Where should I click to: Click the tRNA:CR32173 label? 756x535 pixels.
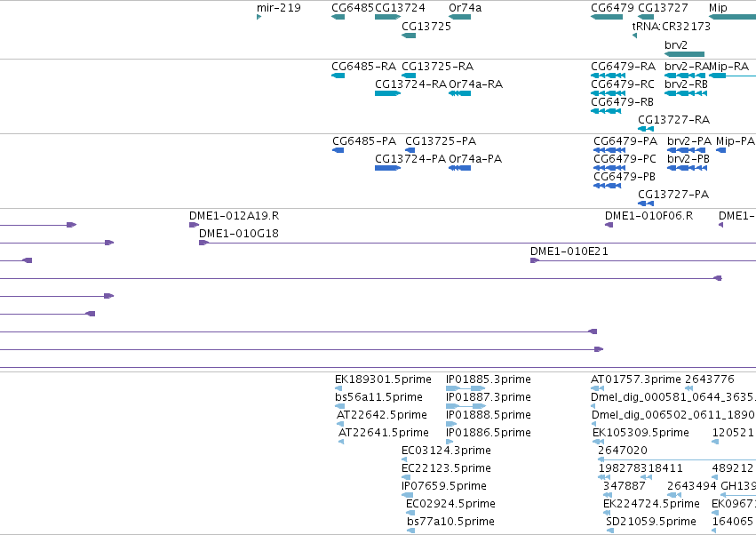(x=671, y=26)
